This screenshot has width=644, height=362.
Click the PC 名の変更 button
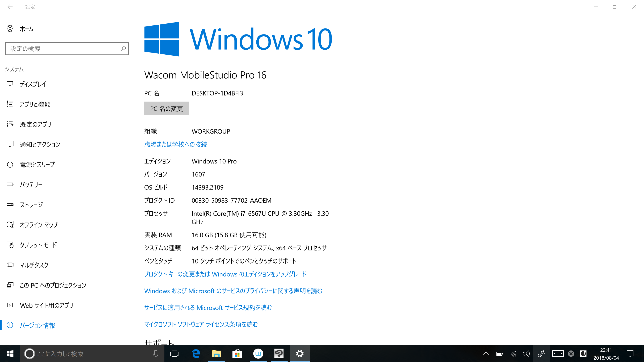pos(167,108)
